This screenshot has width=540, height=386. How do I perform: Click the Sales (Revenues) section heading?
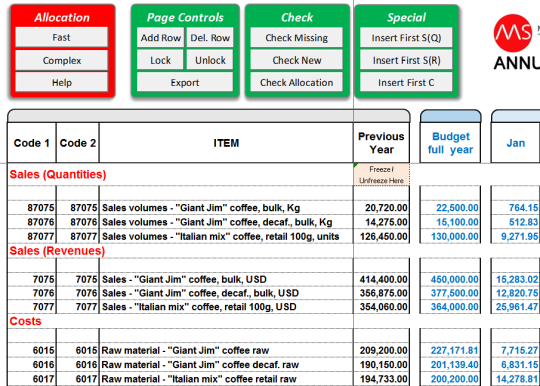57,251
